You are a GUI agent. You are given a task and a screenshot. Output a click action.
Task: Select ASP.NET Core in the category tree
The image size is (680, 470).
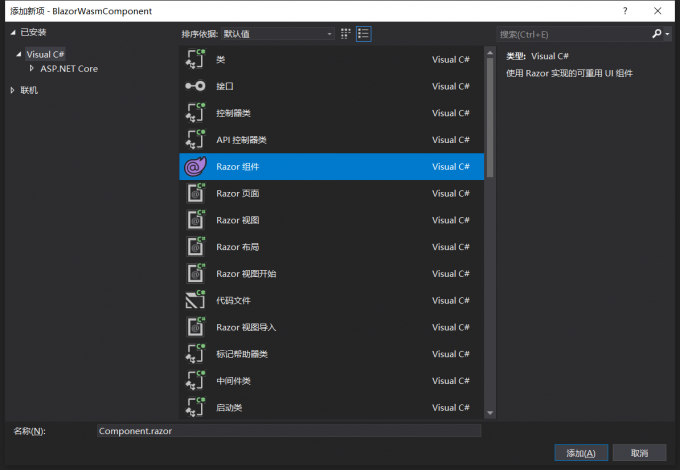click(x=69, y=69)
